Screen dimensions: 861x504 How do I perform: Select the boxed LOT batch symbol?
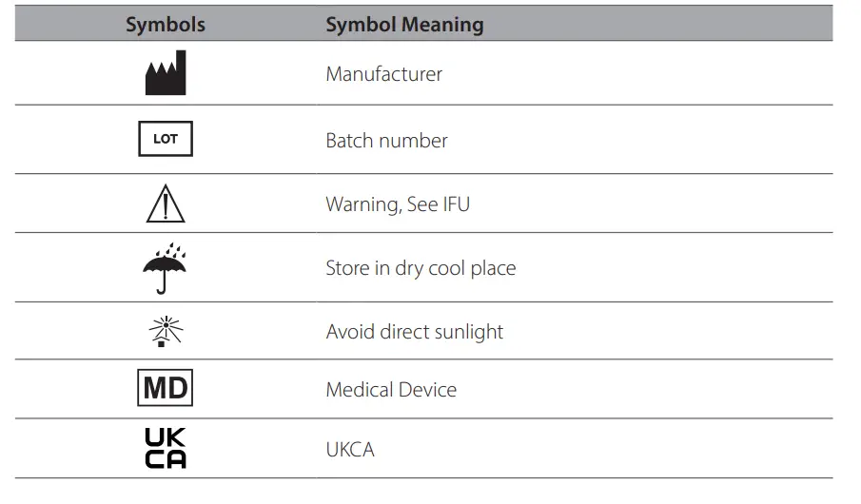pyautogui.click(x=166, y=140)
